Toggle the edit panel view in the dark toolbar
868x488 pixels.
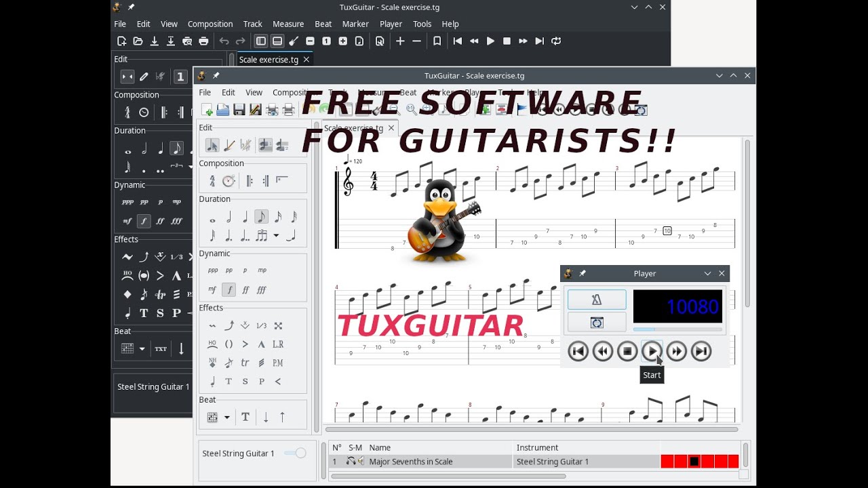pos(261,41)
